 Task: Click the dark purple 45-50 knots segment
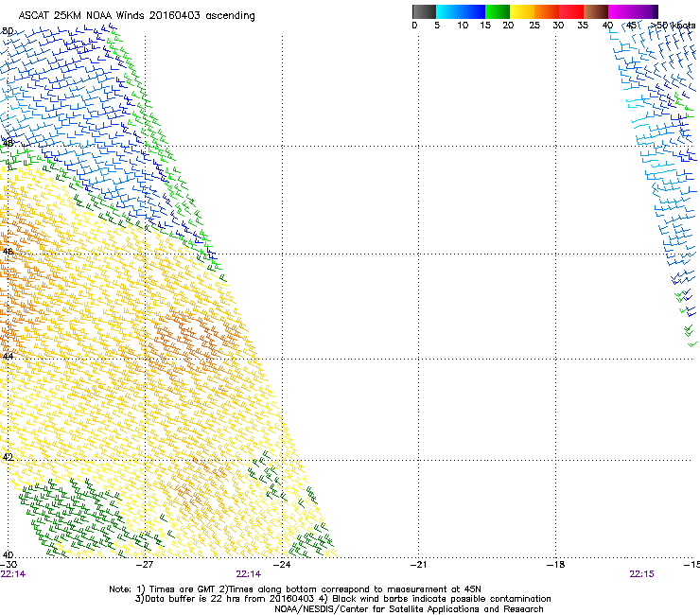tap(645, 11)
